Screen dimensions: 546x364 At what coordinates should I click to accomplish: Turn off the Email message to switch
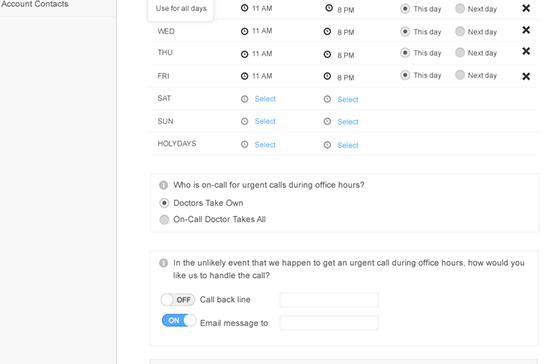click(x=179, y=320)
